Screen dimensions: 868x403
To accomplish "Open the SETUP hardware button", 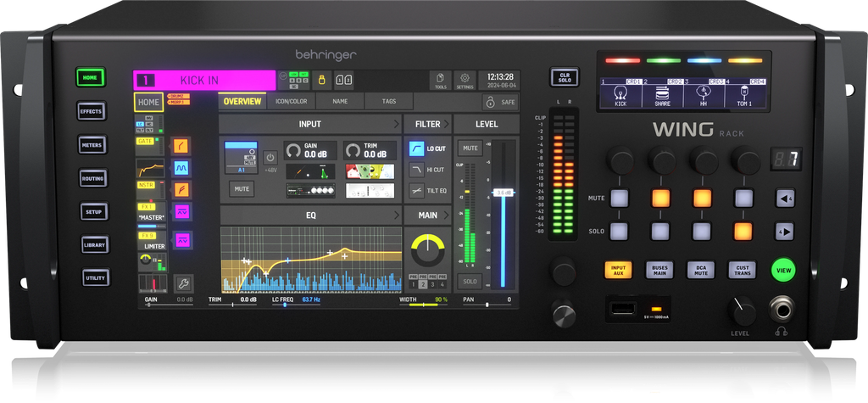I will (x=93, y=212).
